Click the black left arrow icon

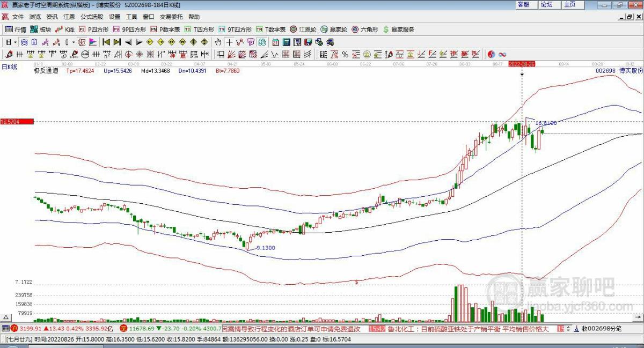(x=128, y=42)
